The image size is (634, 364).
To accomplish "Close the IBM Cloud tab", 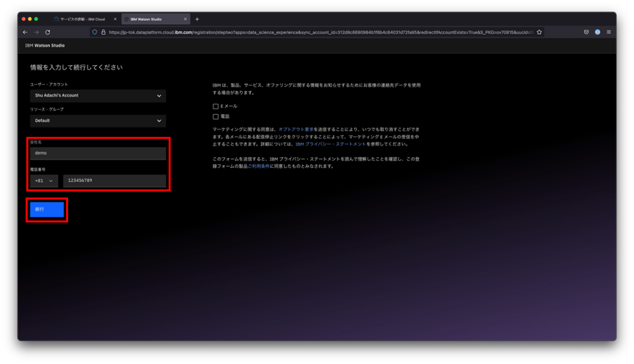I will (x=115, y=19).
